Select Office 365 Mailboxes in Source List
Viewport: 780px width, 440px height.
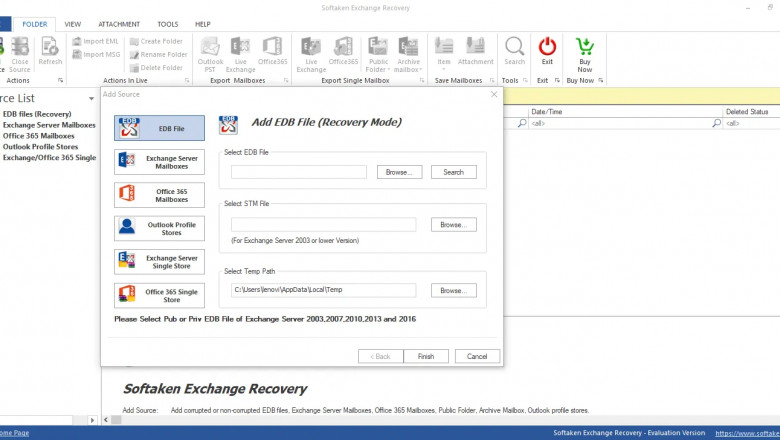38,136
